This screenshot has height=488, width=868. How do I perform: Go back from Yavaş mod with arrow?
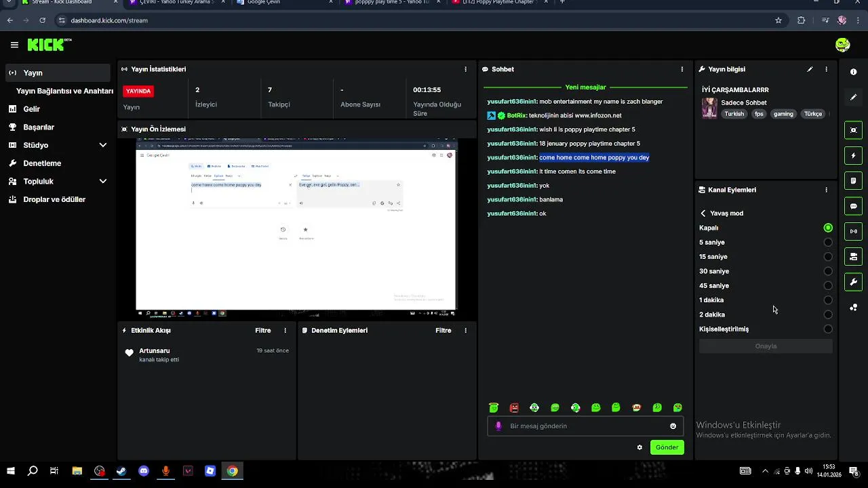703,213
